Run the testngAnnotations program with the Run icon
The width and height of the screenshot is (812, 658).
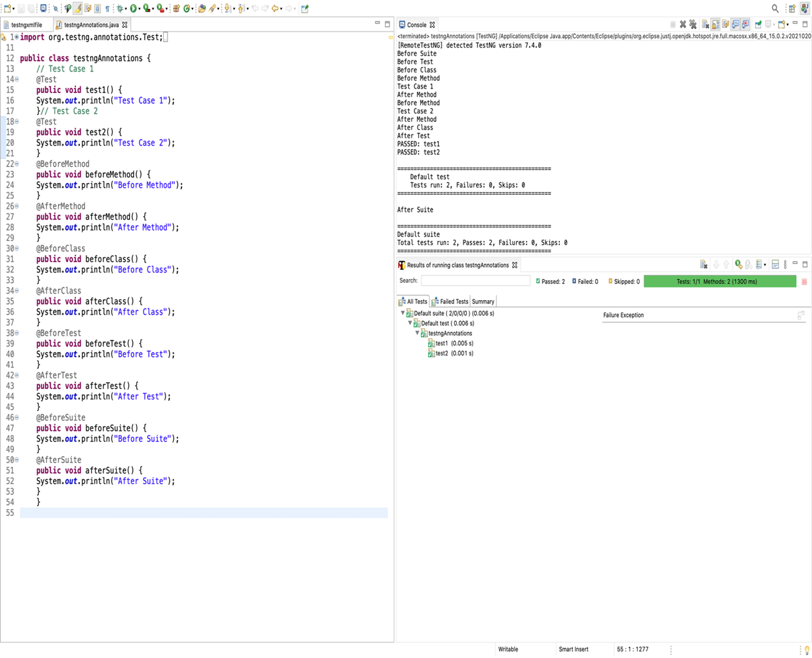pos(133,8)
